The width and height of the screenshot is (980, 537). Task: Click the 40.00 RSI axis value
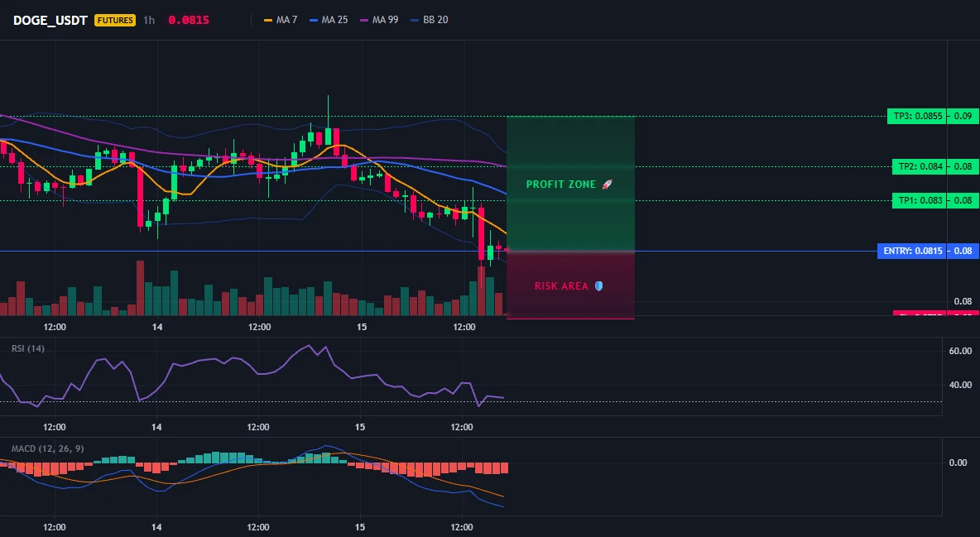[960, 385]
